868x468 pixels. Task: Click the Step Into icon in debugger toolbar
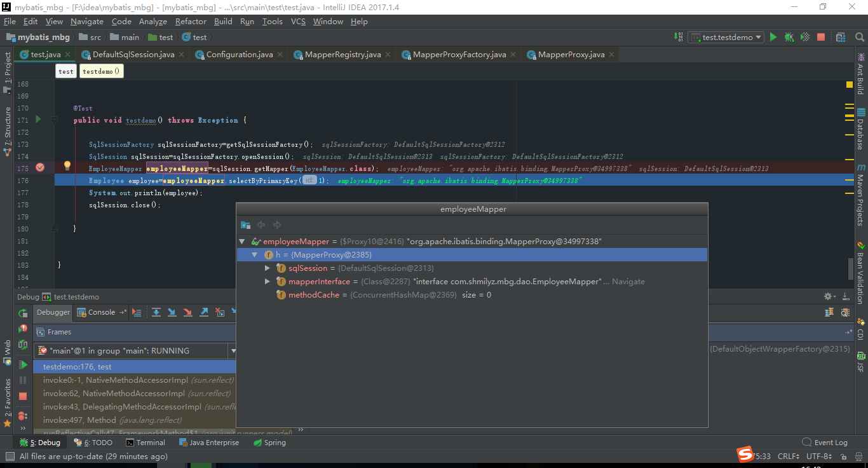[172, 312]
